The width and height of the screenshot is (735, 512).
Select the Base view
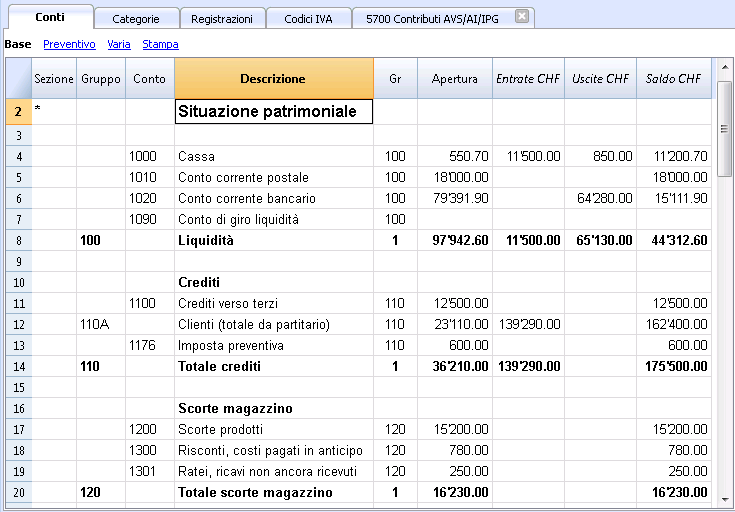click(18, 44)
